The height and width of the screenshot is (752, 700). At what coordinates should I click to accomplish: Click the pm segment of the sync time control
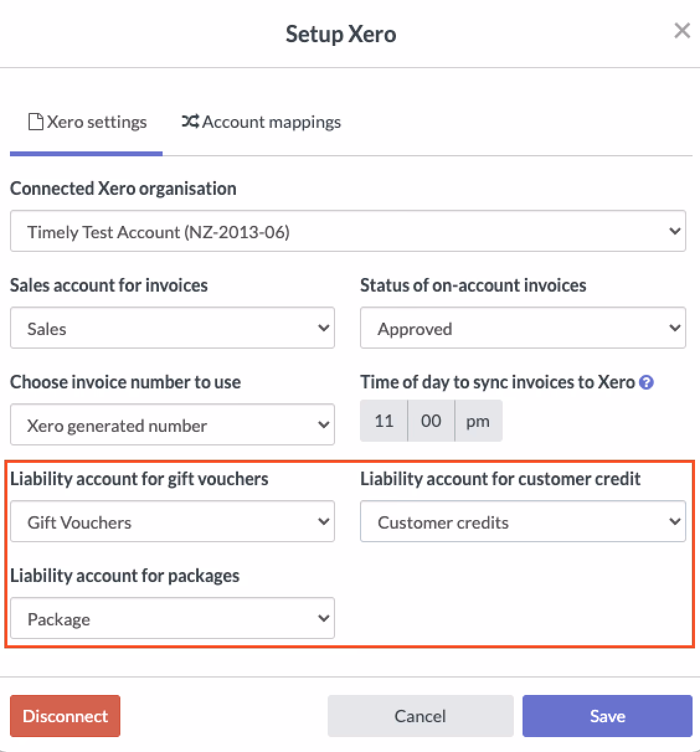(x=478, y=421)
